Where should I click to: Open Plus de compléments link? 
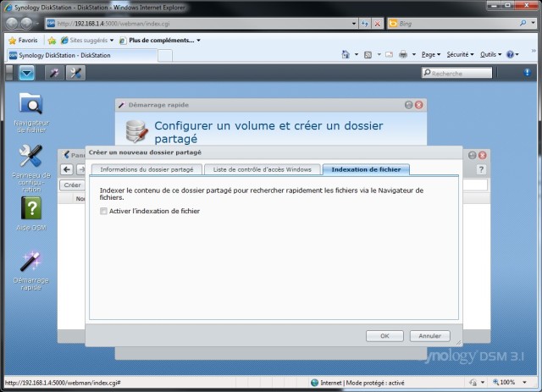[159, 41]
